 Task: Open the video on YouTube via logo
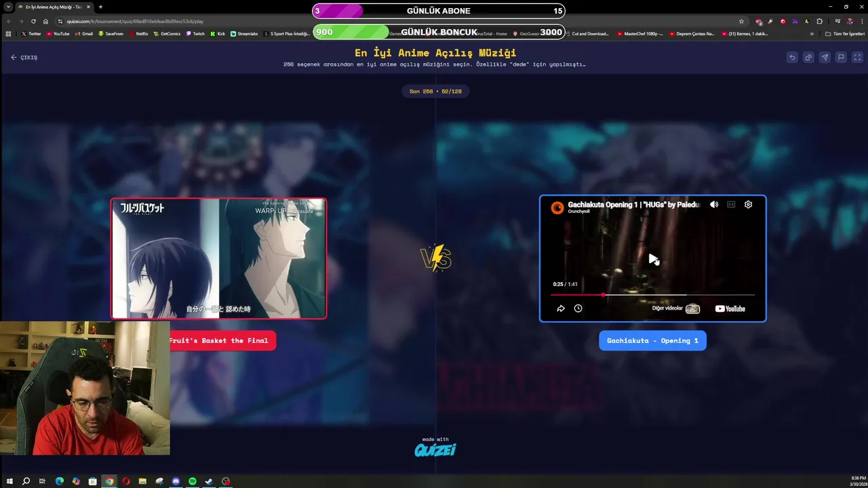coord(730,308)
